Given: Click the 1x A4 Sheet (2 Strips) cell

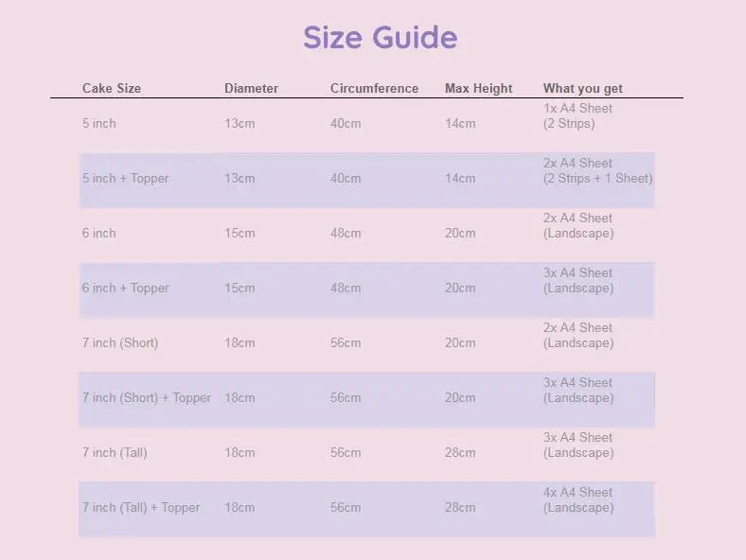Looking at the screenshot, I should [577, 116].
